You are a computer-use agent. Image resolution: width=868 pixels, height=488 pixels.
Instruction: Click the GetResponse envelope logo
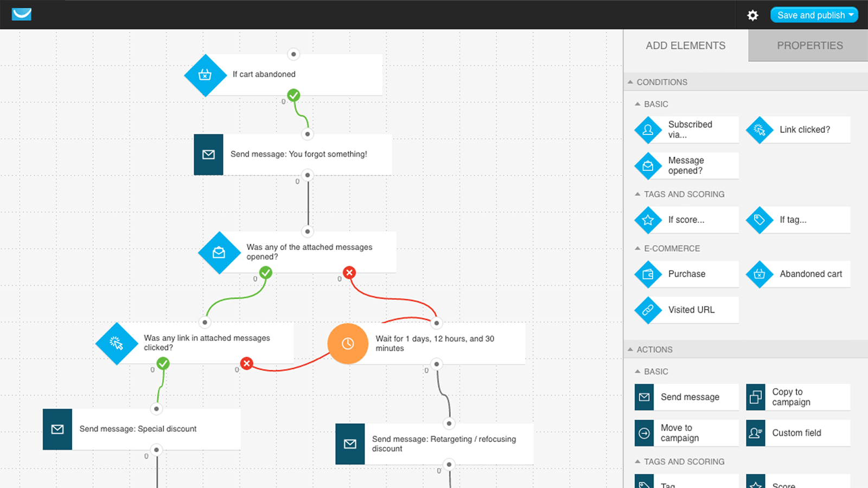(x=22, y=14)
